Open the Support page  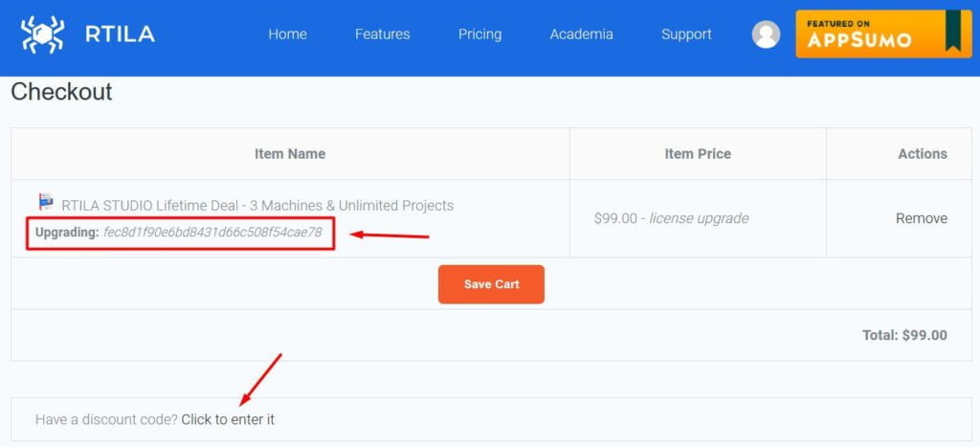pos(686,34)
